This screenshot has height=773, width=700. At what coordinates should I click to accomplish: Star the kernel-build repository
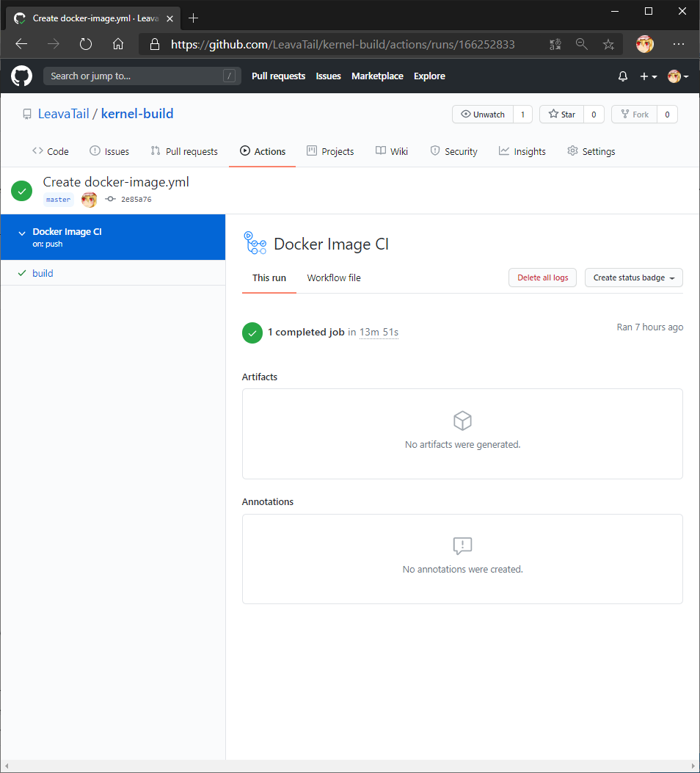pos(561,115)
